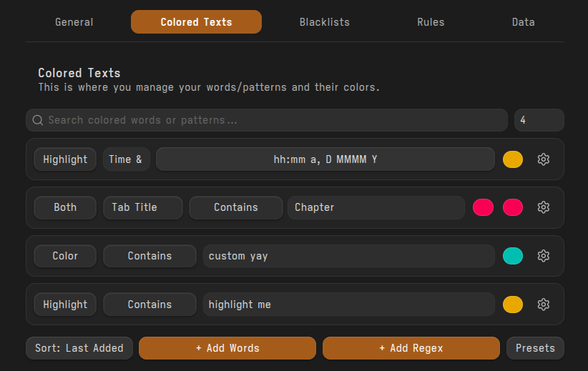The width and height of the screenshot is (588, 371).
Task: Open Contains dropdown in the Chapter row
Action: point(235,207)
